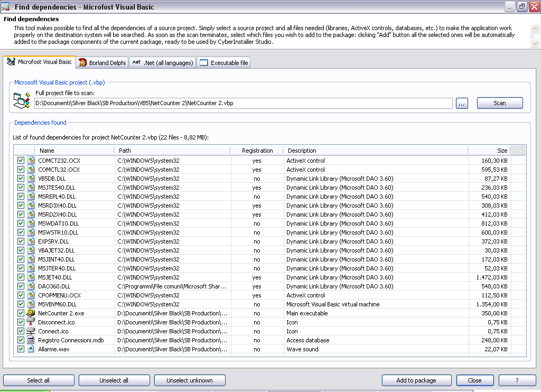
Task: Click the file icon beside COMCT232.OCX
Action: coord(31,161)
